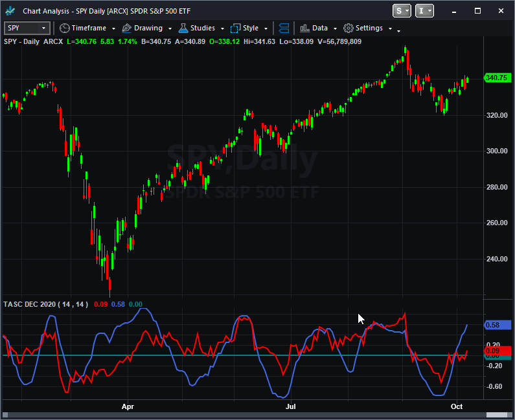This screenshot has width=515, height=420.
Task: Expand the Style dropdown arrow
Action: 266,29
